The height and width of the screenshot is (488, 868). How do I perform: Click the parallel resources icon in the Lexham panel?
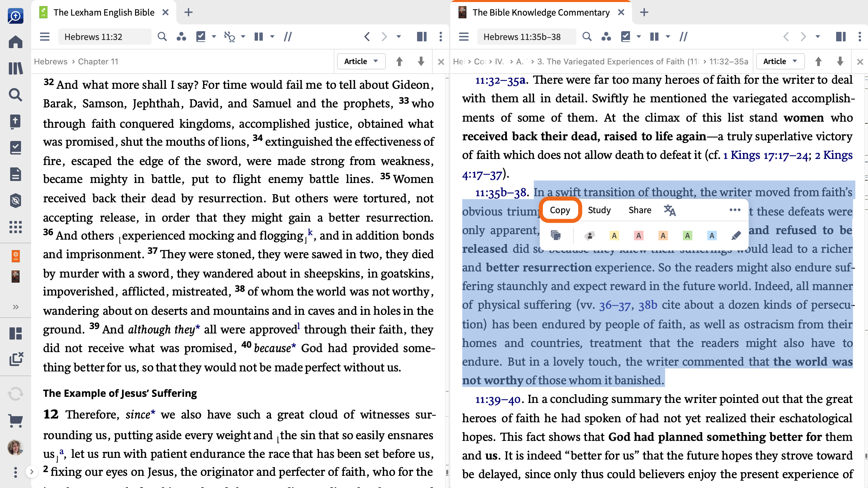[x=288, y=37]
